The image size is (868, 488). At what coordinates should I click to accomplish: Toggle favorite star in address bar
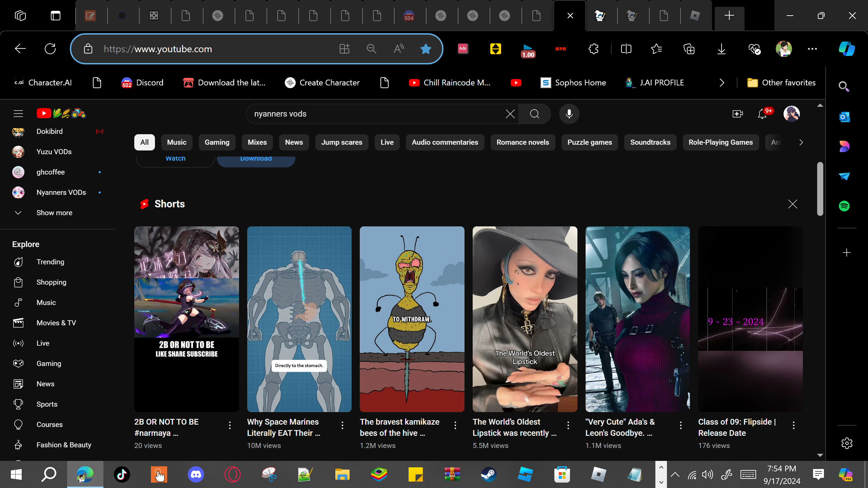(426, 49)
